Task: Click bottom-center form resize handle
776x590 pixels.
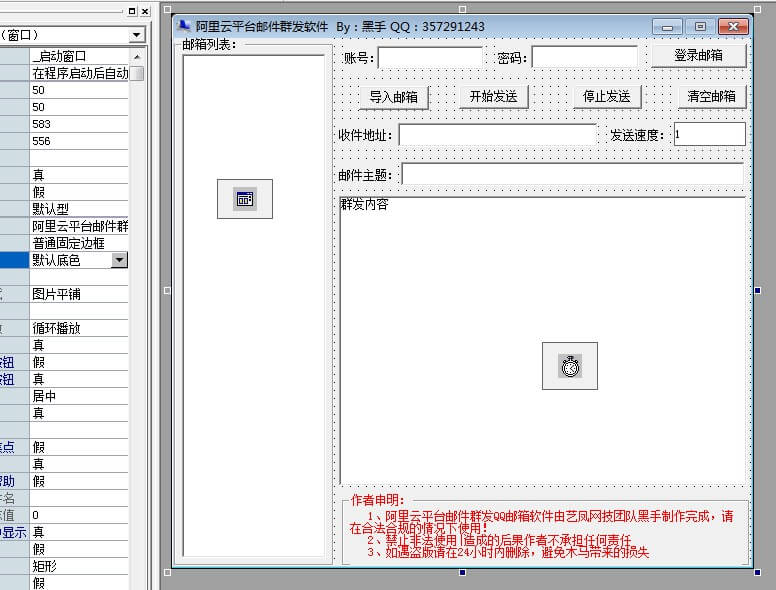Action: click(x=462, y=572)
